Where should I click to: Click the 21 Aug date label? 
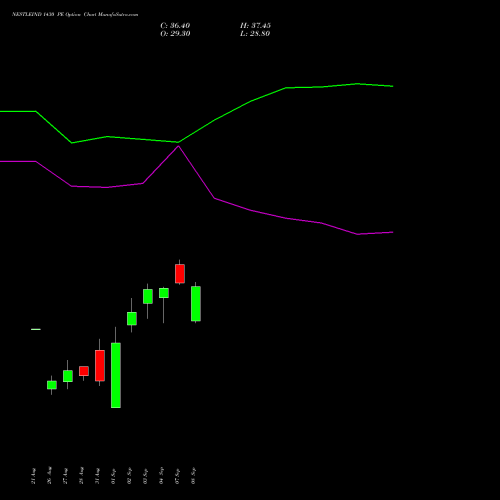(x=33, y=476)
